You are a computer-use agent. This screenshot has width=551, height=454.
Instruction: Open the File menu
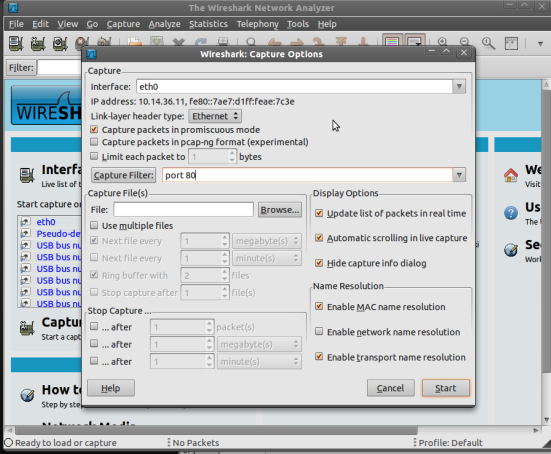(x=16, y=24)
